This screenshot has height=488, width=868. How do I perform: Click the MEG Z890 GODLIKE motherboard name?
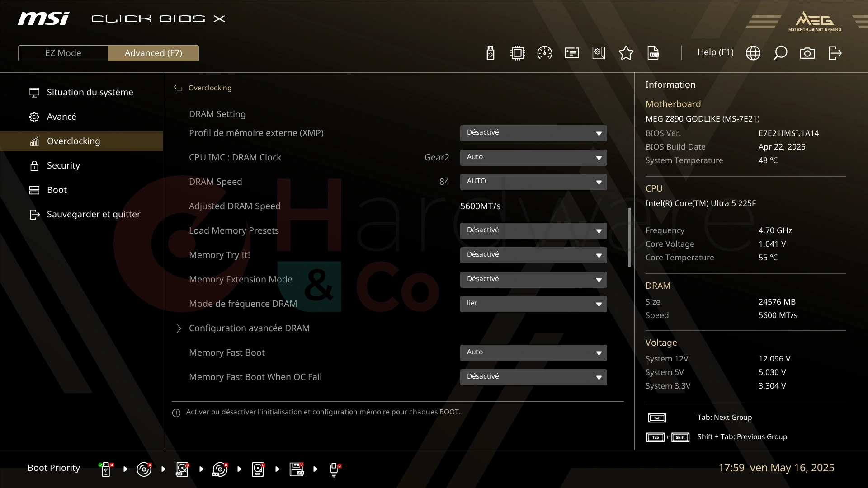(x=702, y=119)
